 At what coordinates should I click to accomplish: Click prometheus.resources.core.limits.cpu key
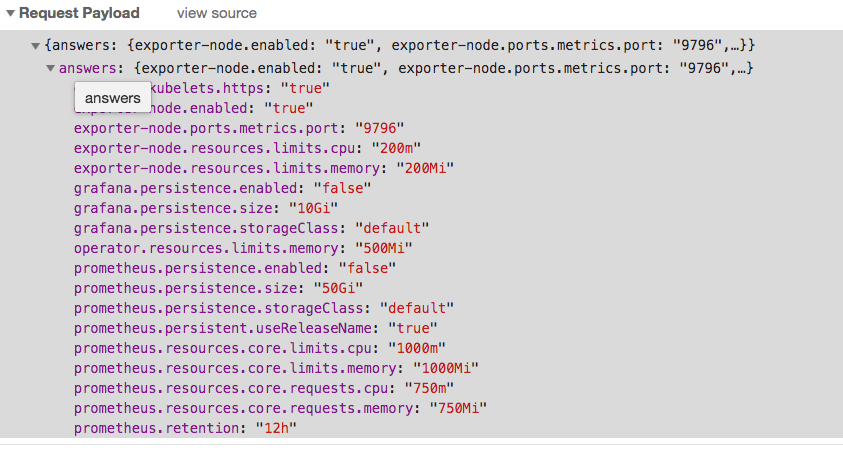[x=223, y=348]
